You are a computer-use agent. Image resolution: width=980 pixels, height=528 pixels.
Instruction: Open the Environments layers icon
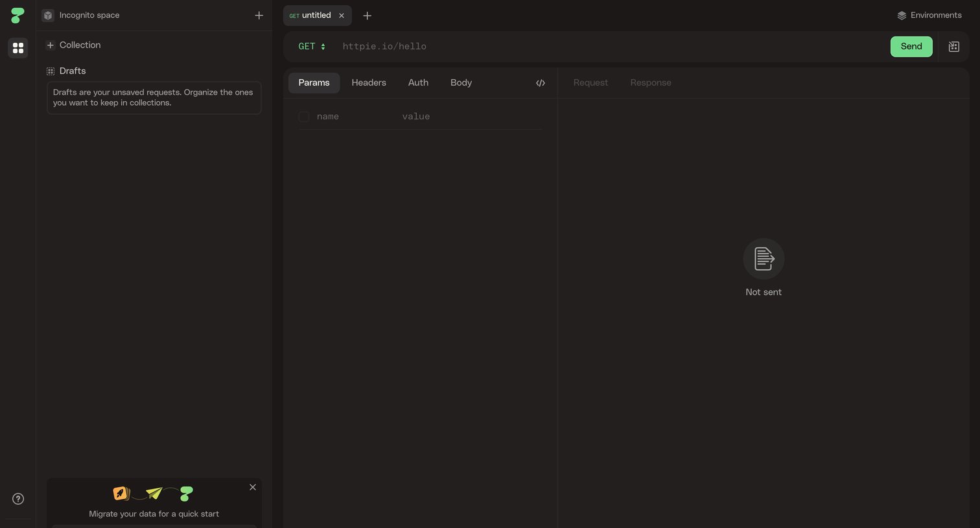(x=902, y=16)
